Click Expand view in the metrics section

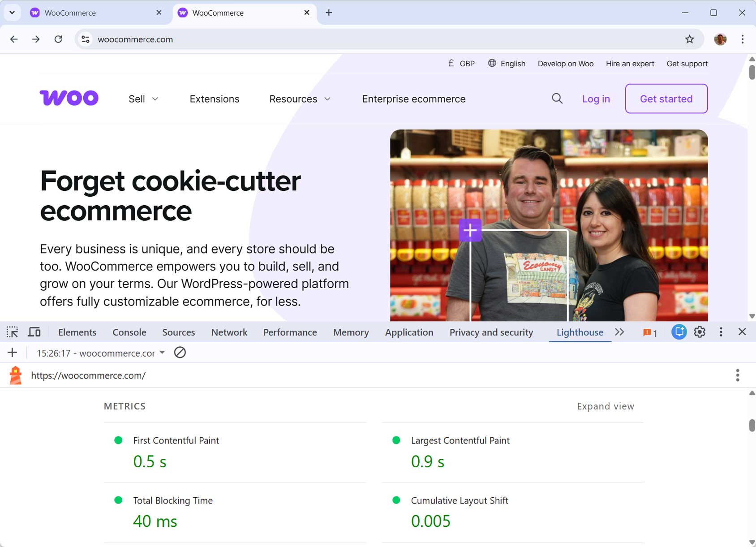tap(606, 406)
